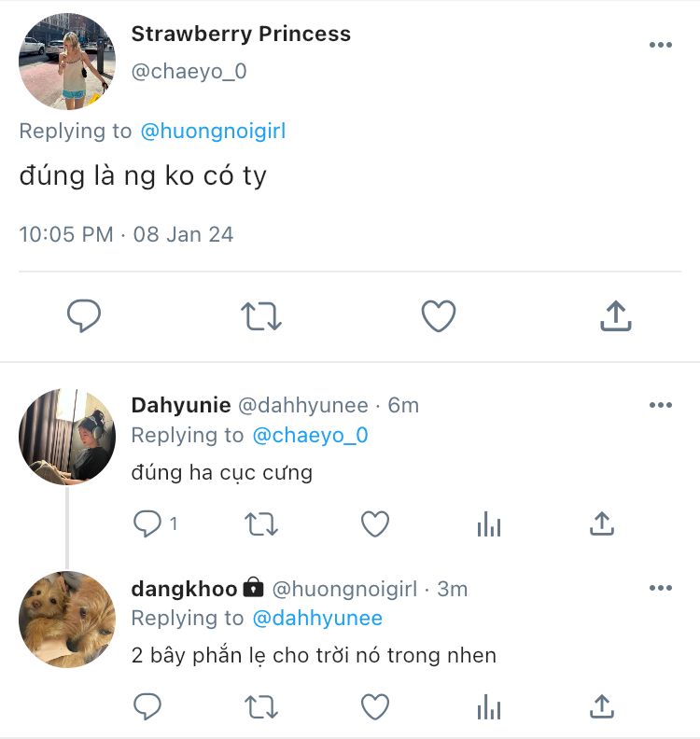
Task: View analytics for dangkhoo's reply
Action: [489, 707]
